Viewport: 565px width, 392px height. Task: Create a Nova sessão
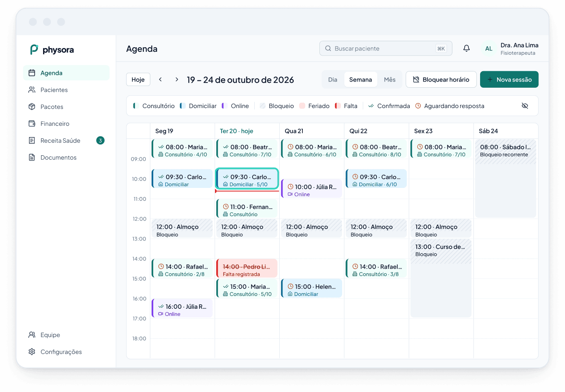509,79
